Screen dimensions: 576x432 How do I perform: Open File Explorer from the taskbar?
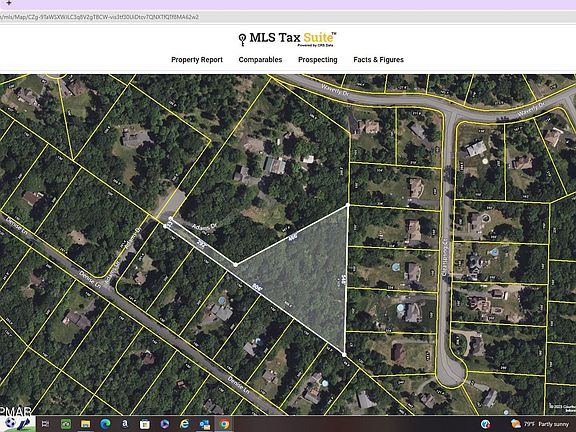pyautogui.click(x=85, y=424)
